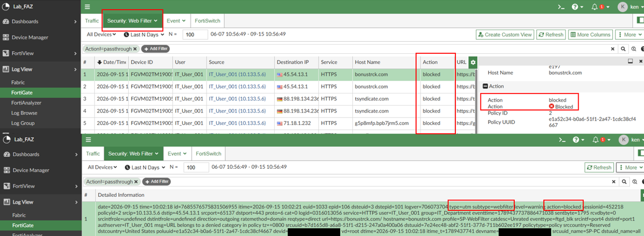Click Add Filter in the upper window

pos(155,49)
